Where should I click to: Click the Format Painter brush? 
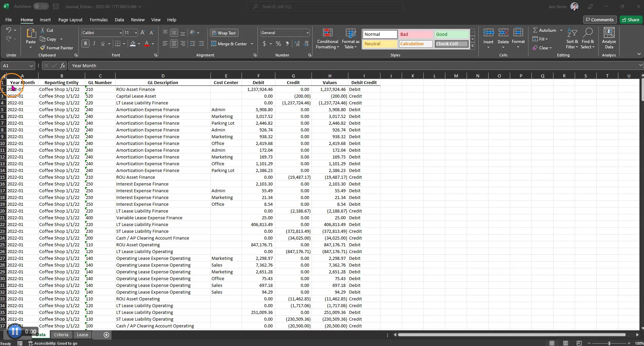click(x=43, y=48)
